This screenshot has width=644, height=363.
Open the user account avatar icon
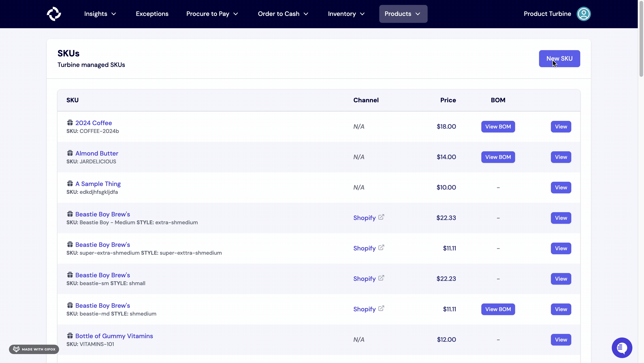pyautogui.click(x=584, y=14)
